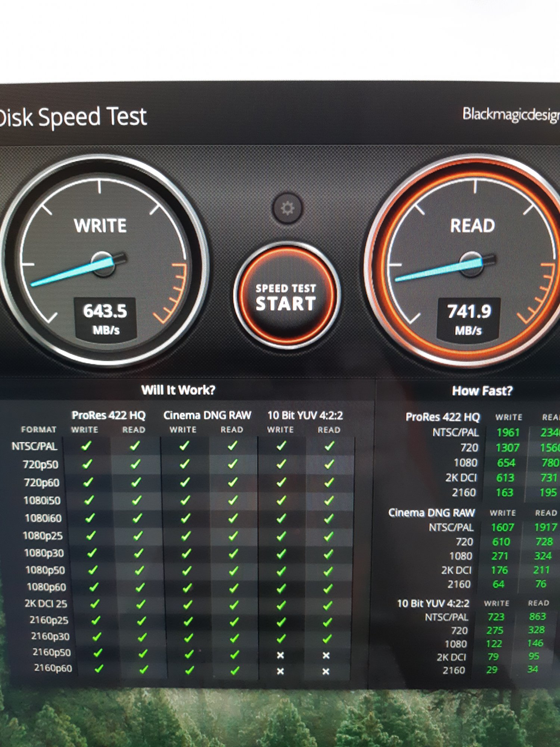
Task: Select the 10 Bit YUV write value "275"
Action: [495, 630]
